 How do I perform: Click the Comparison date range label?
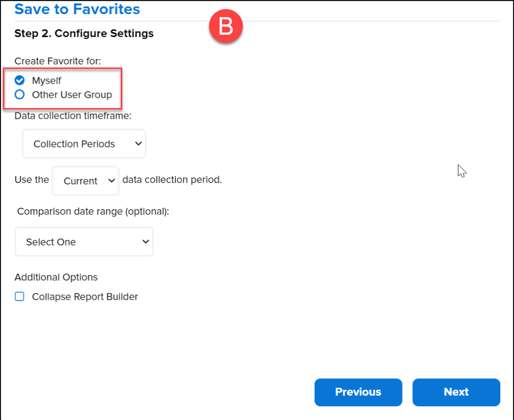[93, 212]
